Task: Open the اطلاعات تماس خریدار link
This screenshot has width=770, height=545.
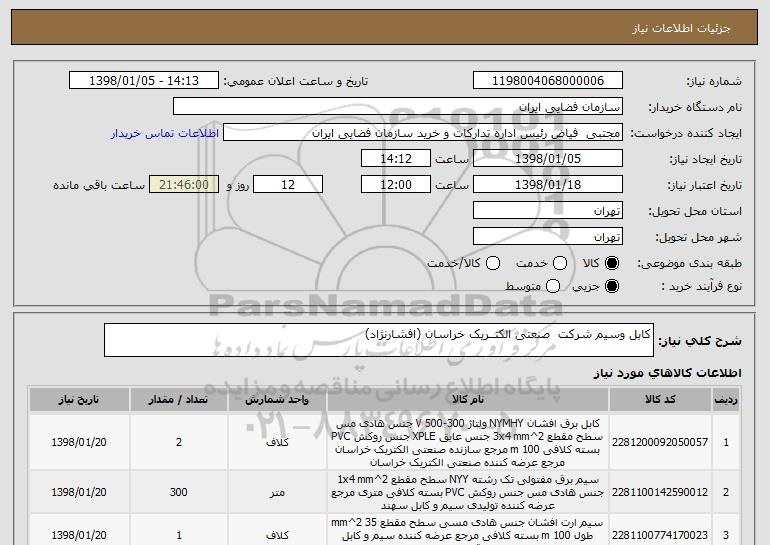Action: [x=165, y=134]
